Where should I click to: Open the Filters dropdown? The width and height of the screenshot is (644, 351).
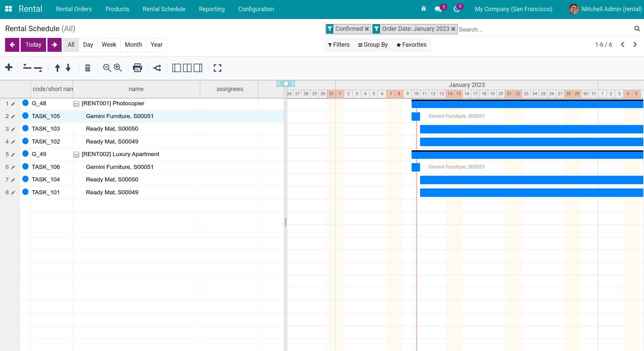point(338,45)
